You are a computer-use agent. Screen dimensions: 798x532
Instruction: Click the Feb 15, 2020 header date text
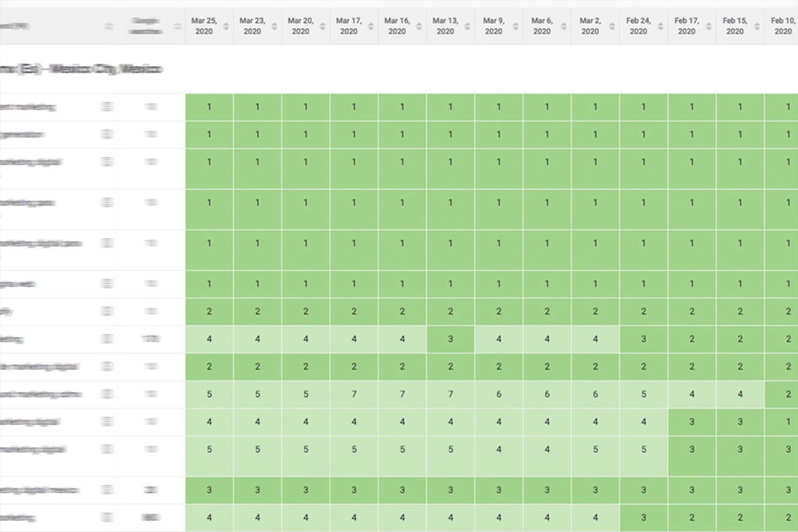click(734, 26)
